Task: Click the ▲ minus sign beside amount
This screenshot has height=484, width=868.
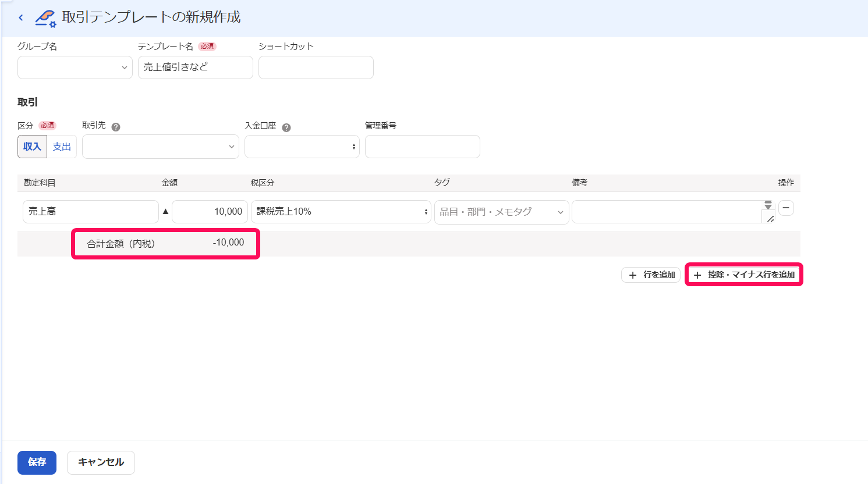Action: 165,212
